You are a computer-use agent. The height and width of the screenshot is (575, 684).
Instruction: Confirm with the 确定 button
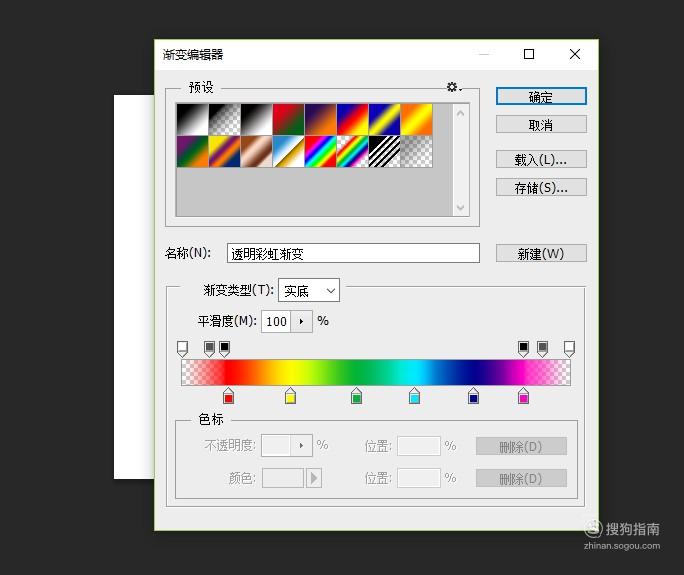pyautogui.click(x=541, y=96)
